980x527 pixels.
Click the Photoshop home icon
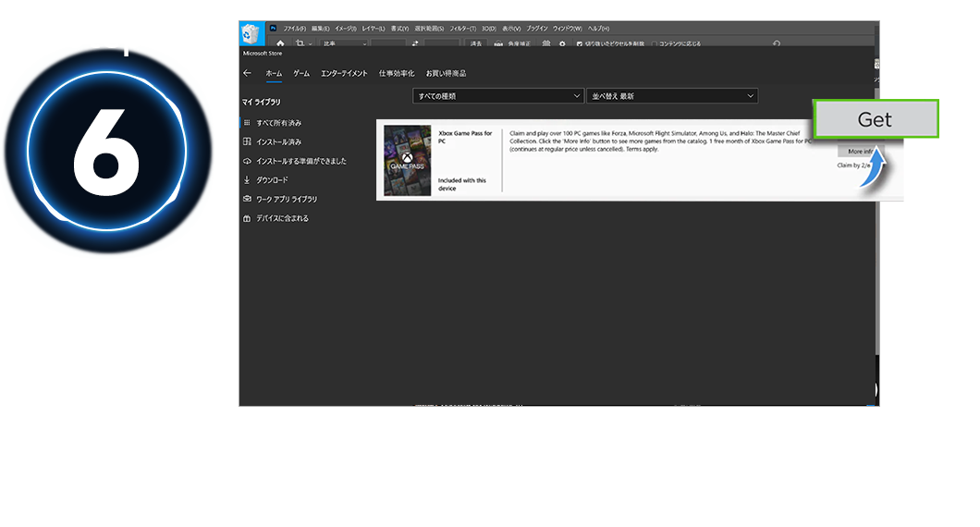280,43
